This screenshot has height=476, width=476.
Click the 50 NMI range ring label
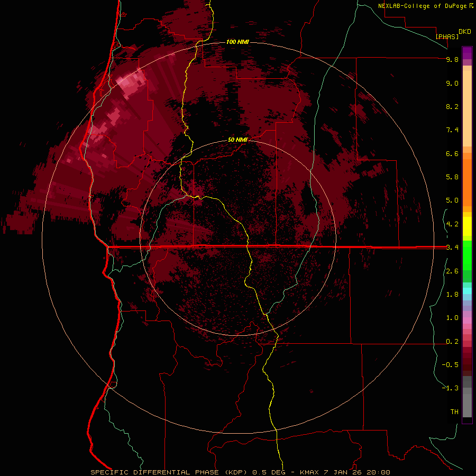coord(237,140)
